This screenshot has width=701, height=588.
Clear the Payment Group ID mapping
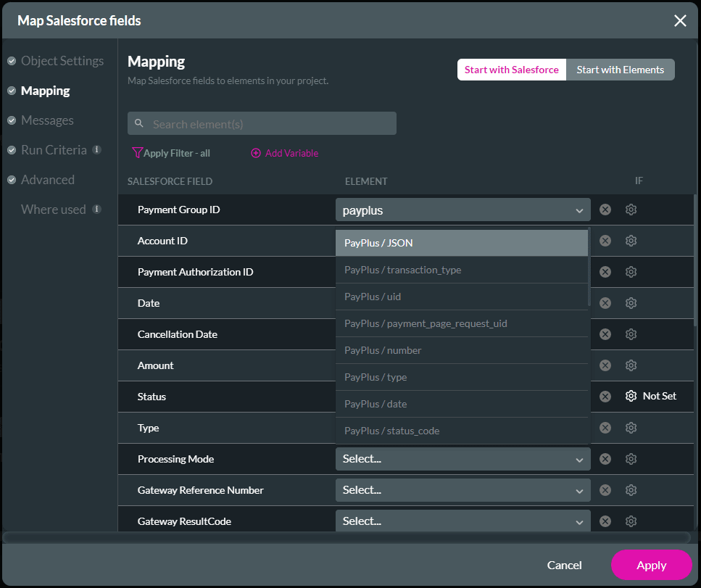pos(605,210)
